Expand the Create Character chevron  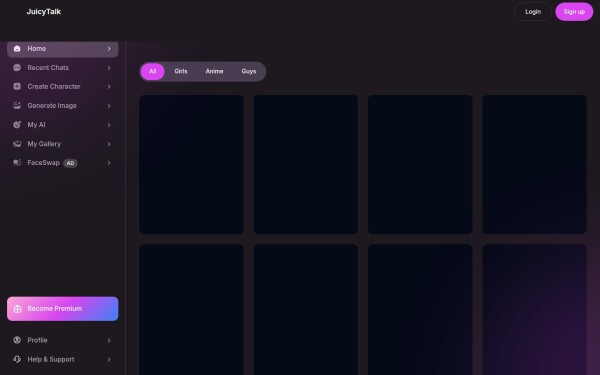pyautogui.click(x=109, y=86)
